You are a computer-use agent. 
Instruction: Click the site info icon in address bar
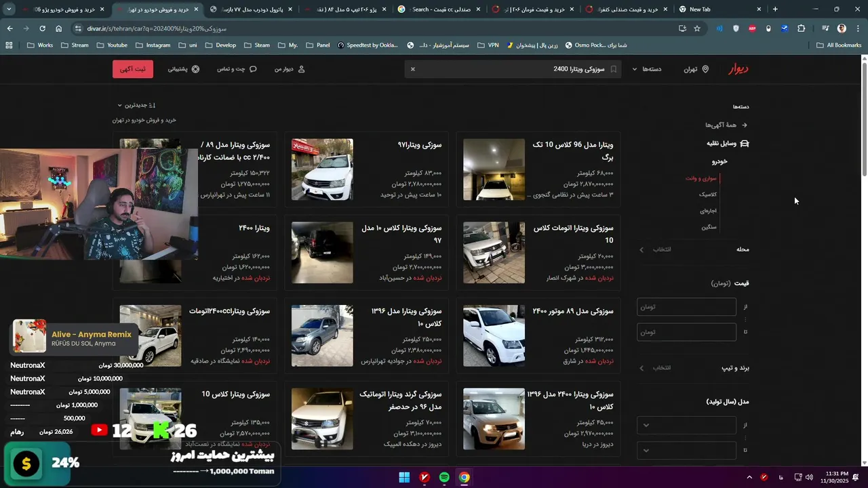click(78, 28)
